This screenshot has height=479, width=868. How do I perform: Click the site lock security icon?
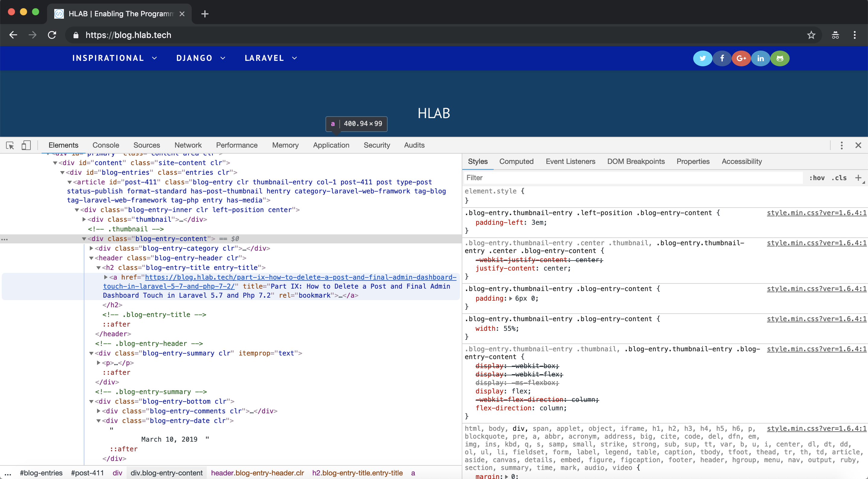(76, 35)
